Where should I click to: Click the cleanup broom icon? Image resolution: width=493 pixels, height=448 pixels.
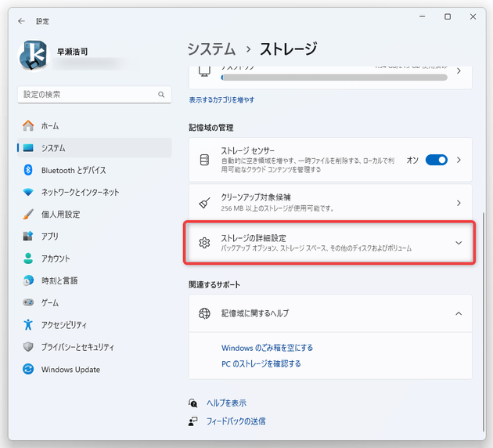[205, 203]
